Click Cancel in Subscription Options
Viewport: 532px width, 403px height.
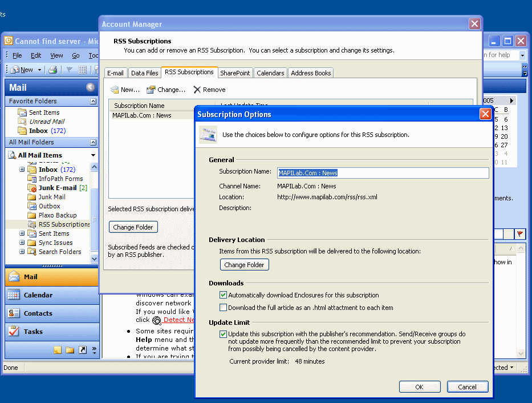pyautogui.click(x=468, y=386)
